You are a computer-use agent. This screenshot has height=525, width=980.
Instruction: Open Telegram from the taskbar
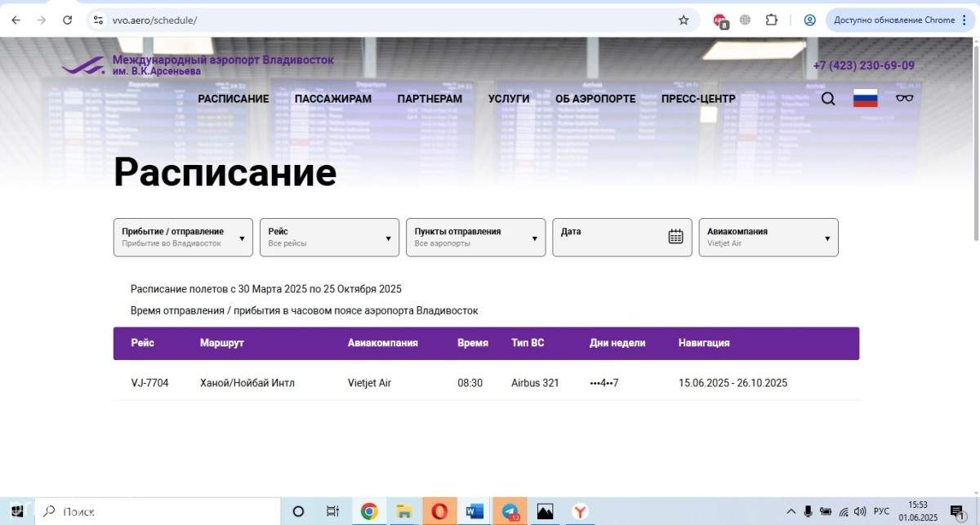pos(510,512)
